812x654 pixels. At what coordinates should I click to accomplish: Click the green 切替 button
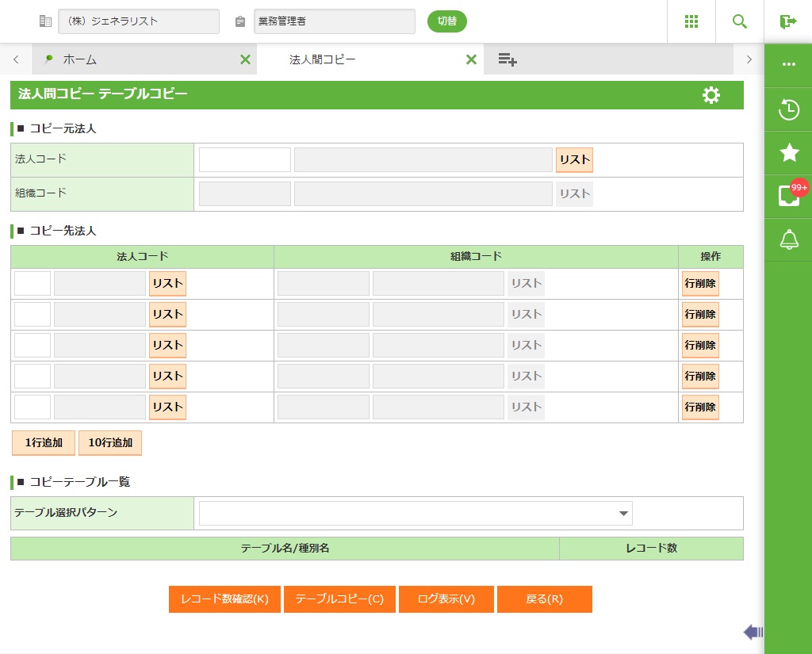(447, 21)
